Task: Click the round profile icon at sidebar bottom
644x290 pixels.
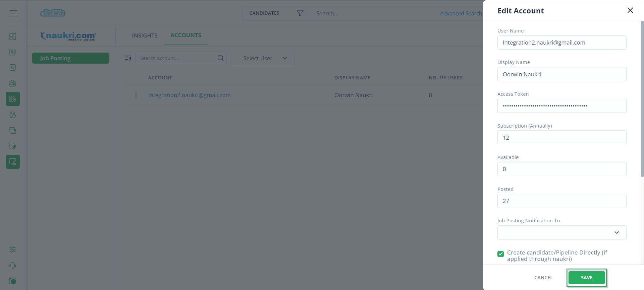Action: [x=13, y=281]
